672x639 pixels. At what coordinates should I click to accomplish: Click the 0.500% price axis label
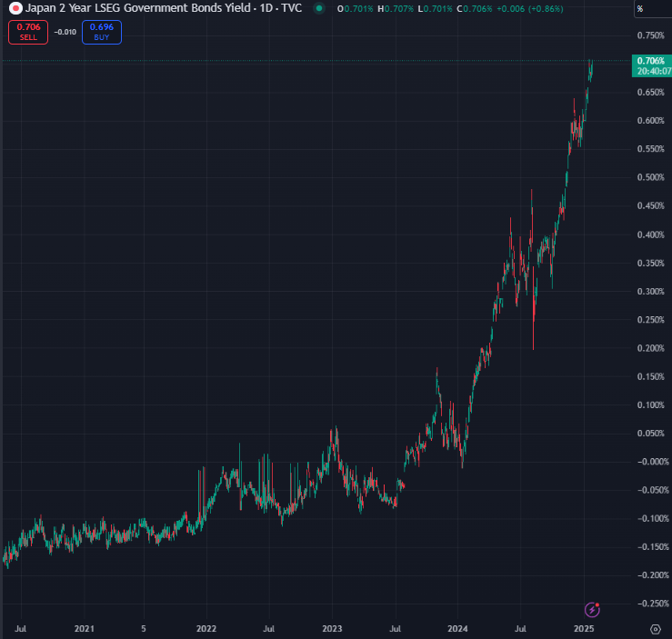tap(650, 177)
